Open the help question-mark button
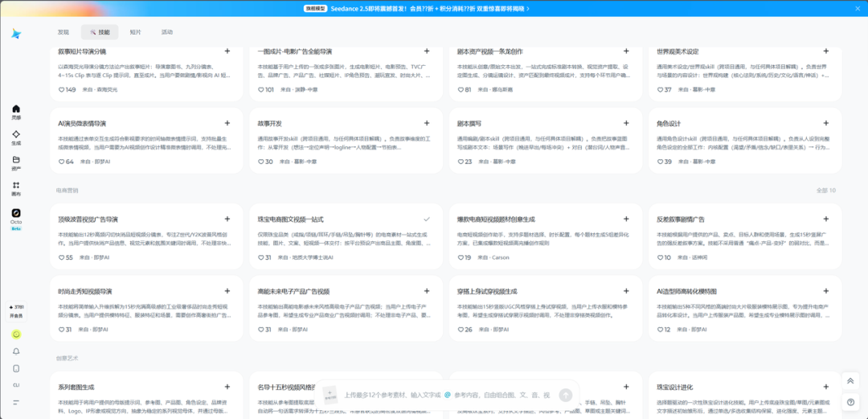 pos(850,402)
